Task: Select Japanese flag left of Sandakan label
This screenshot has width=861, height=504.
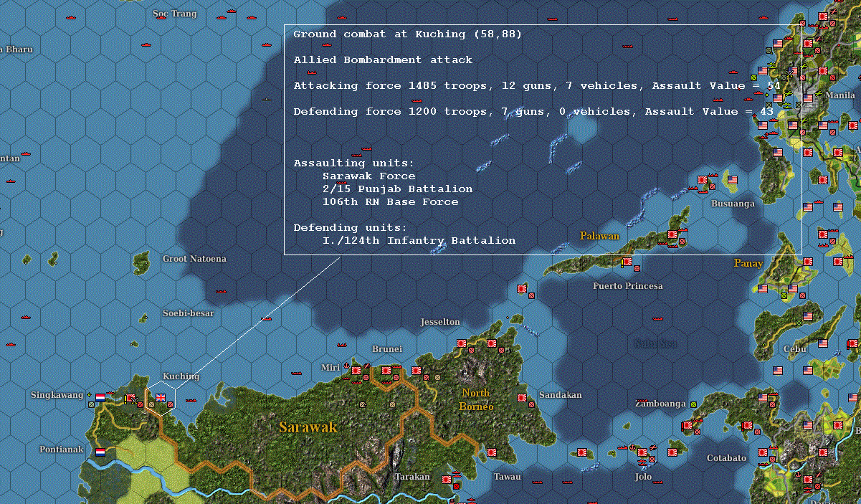Action: [x=522, y=396]
